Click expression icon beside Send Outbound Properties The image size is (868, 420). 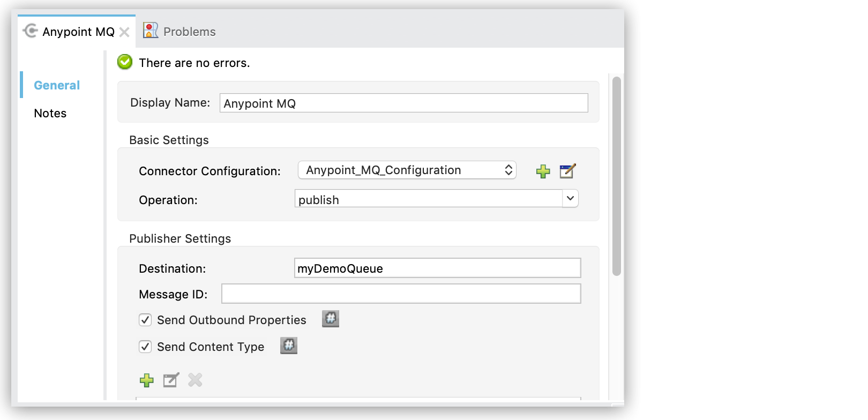tap(331, 319)
